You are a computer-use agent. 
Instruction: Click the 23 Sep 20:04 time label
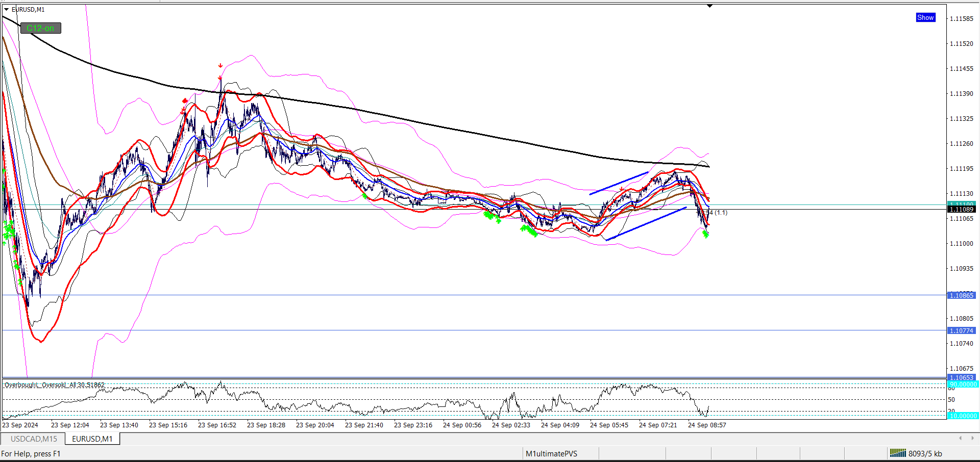(315, 425)
